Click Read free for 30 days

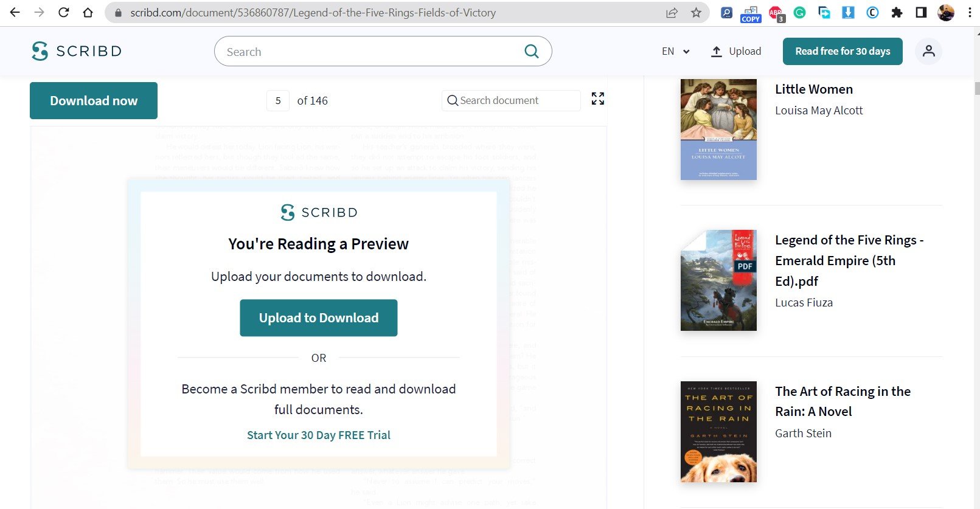843,52
